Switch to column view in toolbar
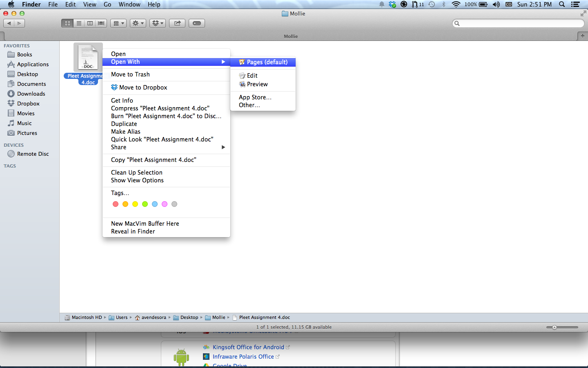This screenshot has width=588, height=368. 90,23
